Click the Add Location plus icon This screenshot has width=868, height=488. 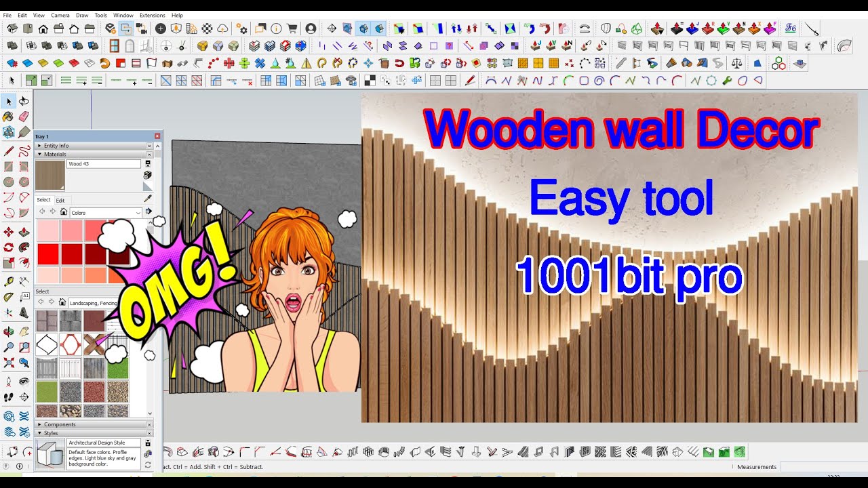[161, 28]
